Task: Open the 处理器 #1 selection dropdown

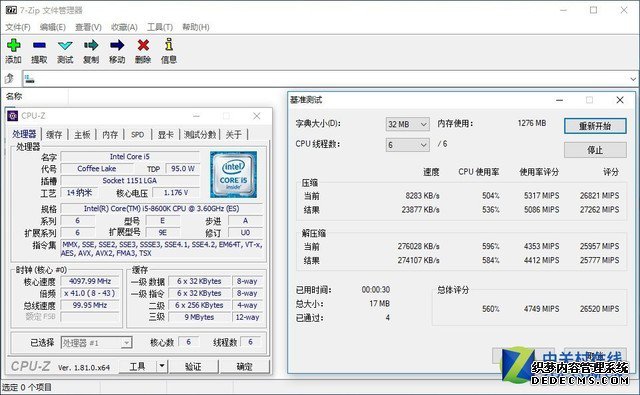Action: coord(96,343)
